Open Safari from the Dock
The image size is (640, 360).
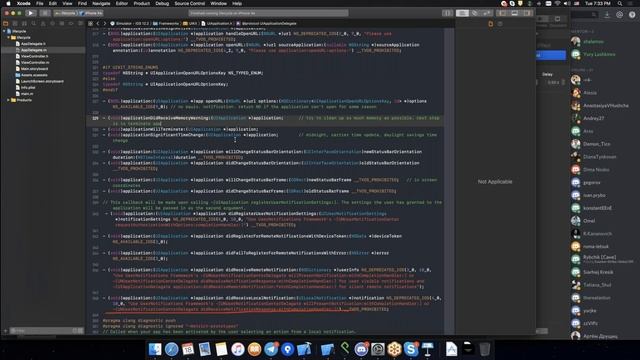point(171,349)
